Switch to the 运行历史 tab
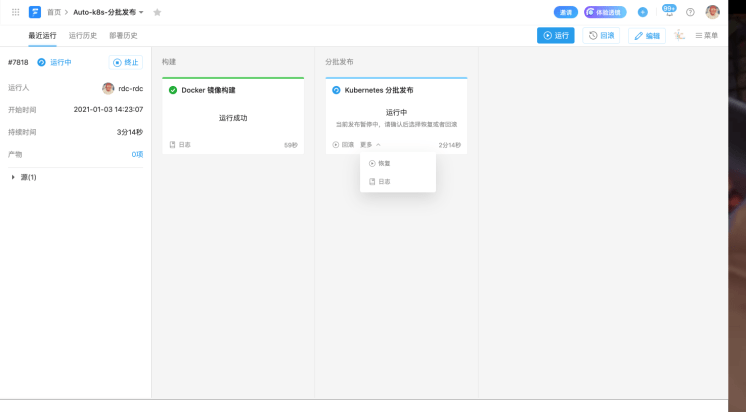Viewport: 746px width, 412px height. pos(83,35)
